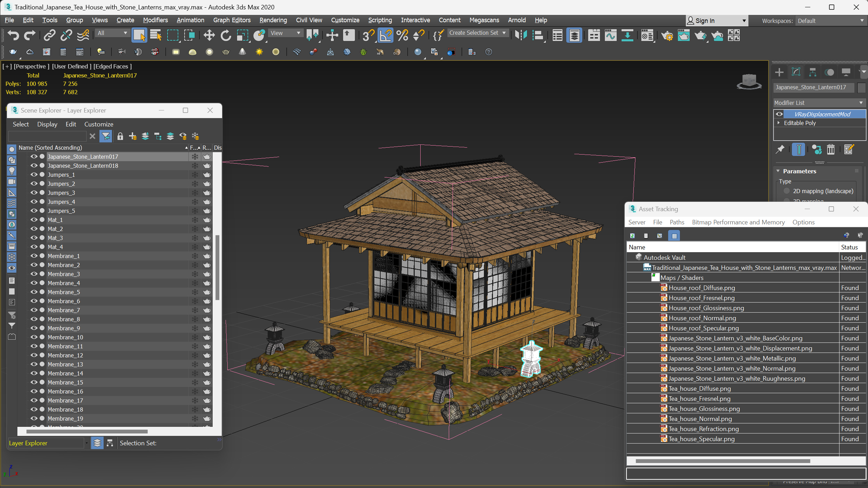Open Display menu in Scene Explorer
The height and width of the screenshot is (488, 868).
47,124
